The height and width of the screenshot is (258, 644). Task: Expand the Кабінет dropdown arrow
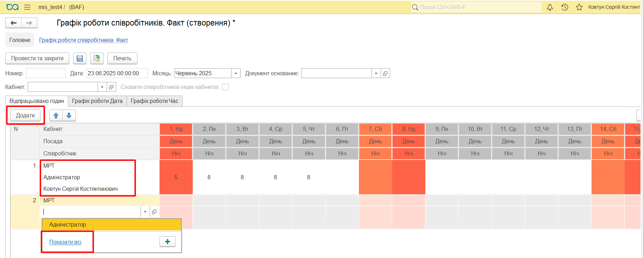(x=102, y=87)
